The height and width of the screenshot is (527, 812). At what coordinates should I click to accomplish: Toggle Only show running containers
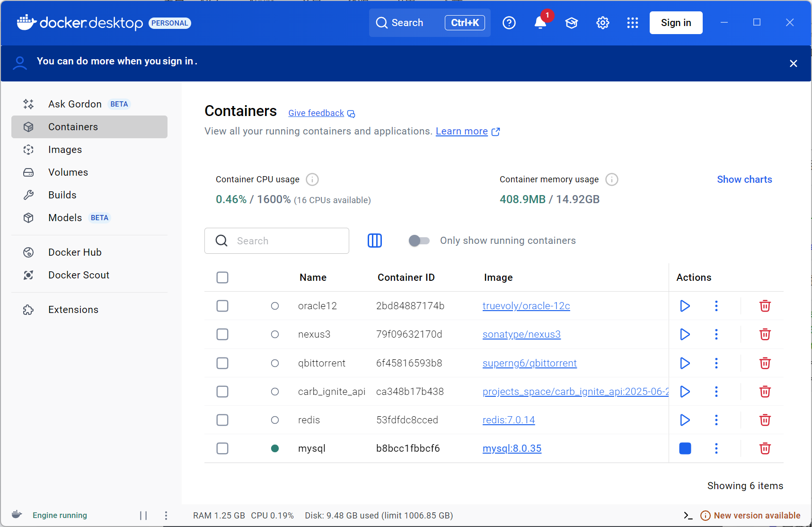[419, 241]
